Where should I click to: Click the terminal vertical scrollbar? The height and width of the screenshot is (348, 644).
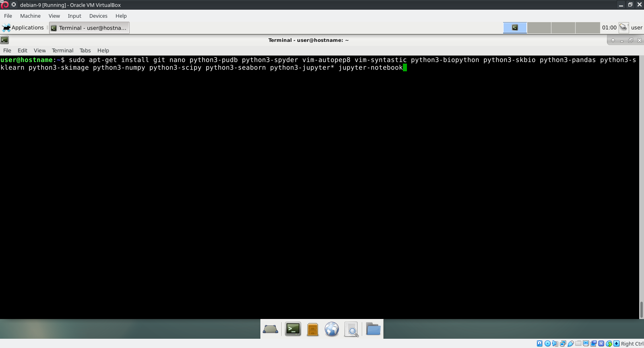point(641,309)
